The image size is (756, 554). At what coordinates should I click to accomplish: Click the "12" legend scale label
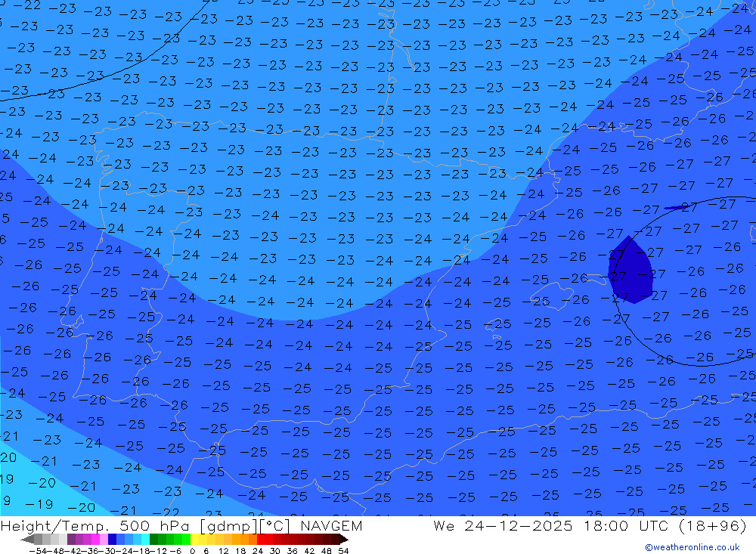pyautogui.click(x=223, y=551)
